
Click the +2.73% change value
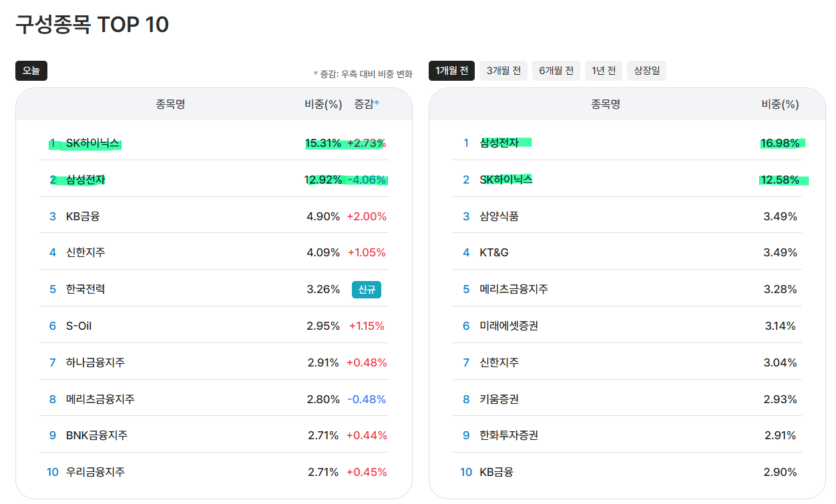pos(367,143)
